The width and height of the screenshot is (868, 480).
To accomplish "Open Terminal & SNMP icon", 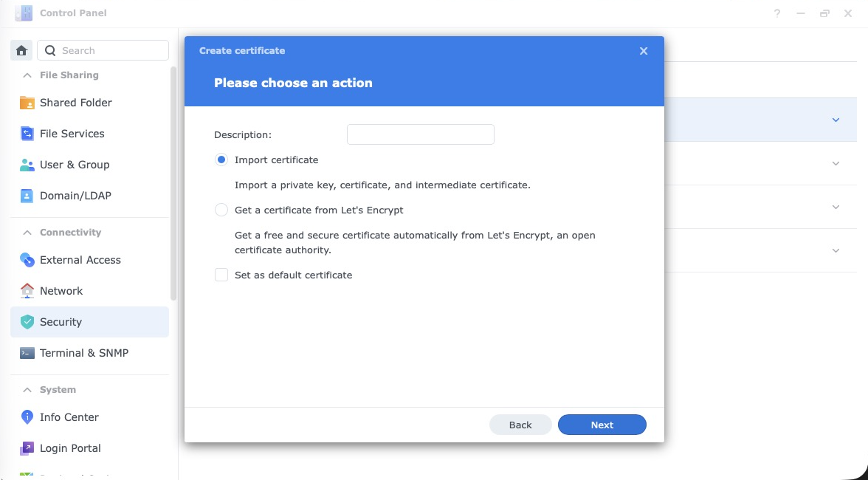I will tap(27, 353).
